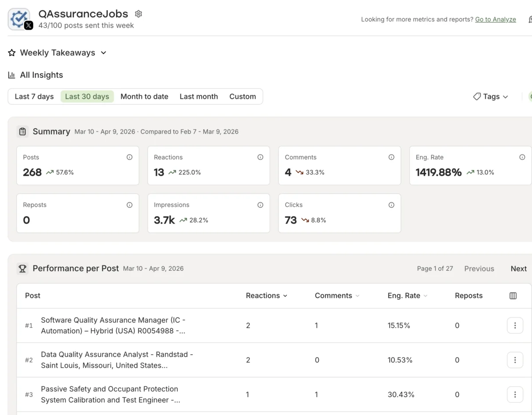Click the 15.15% engagement rate cell

(399, 325)
